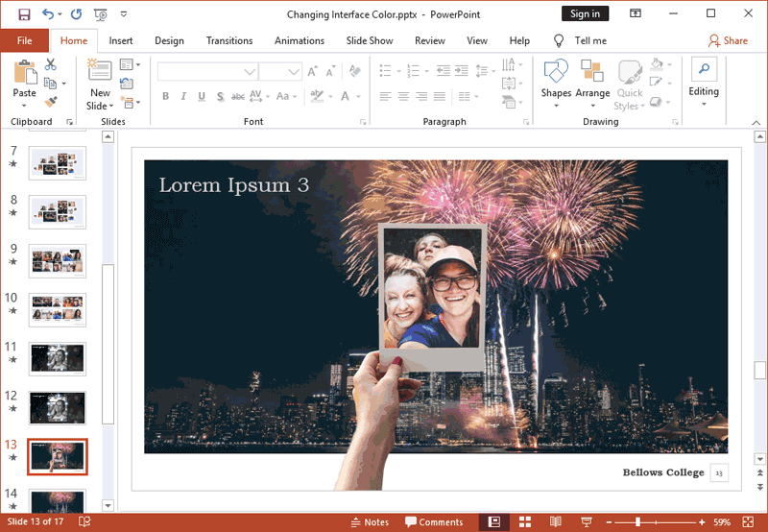Click the Reset slide icon

tap(127, 84)
